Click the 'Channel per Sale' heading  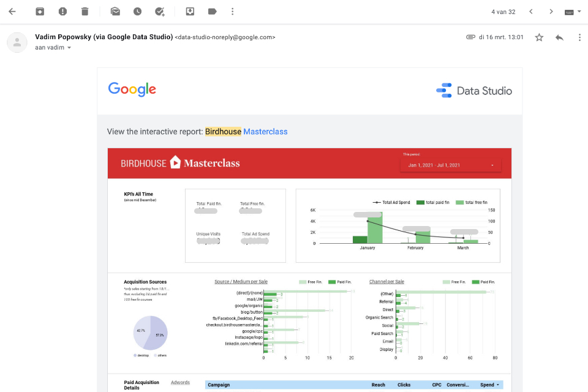pos(386,282)
